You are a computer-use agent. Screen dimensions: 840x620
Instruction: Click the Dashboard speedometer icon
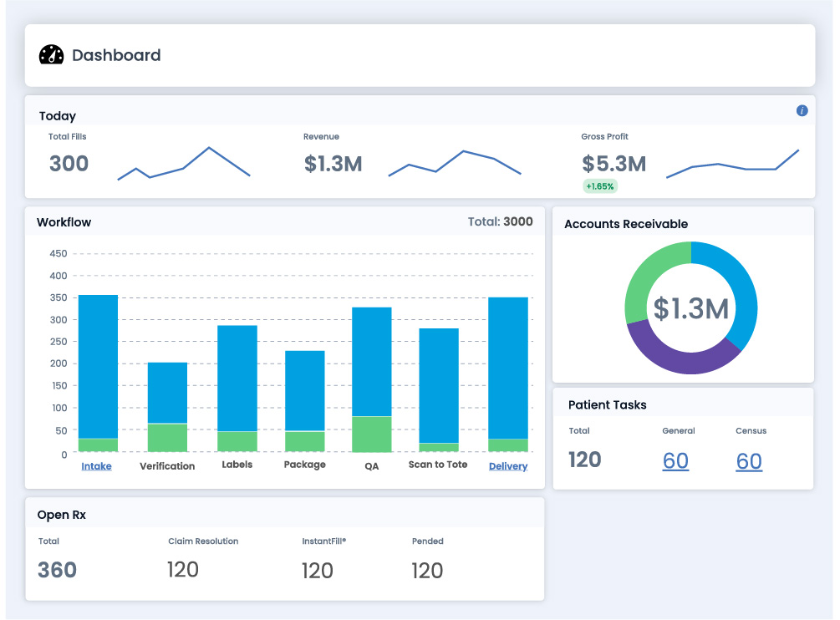click(51, 55)
